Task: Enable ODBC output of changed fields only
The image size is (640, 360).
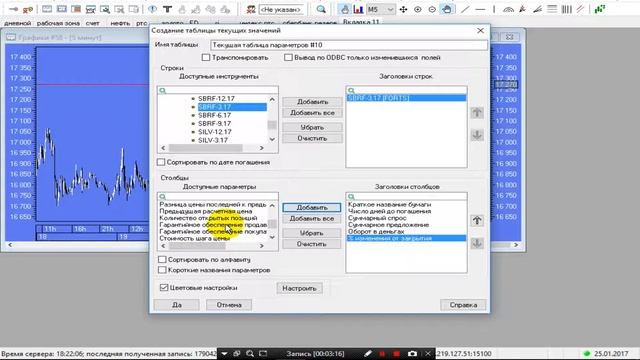Action: [x=288, y=58]
